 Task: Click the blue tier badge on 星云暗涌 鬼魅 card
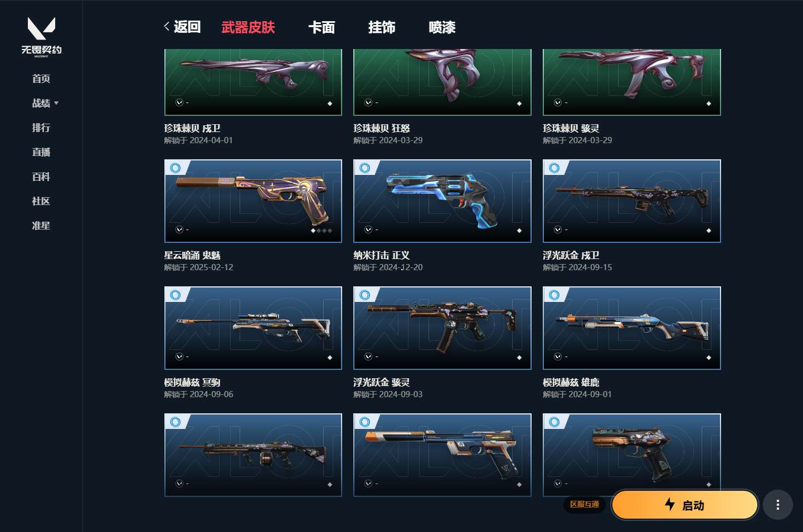tap(176, 168)
